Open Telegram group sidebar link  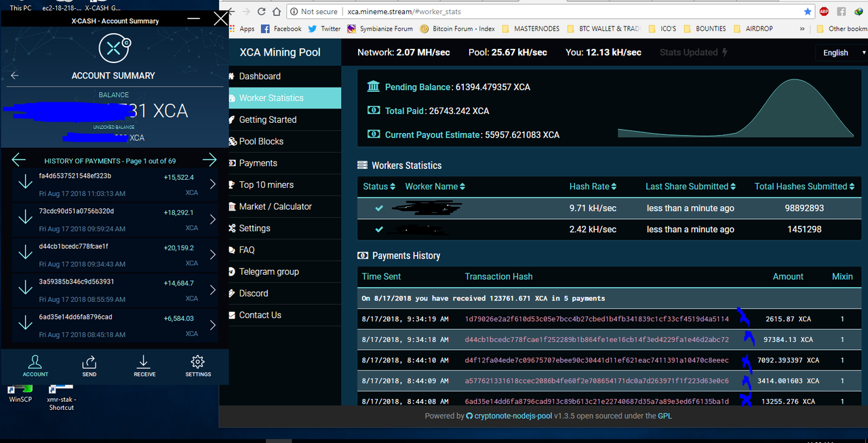tap(285, 271)
